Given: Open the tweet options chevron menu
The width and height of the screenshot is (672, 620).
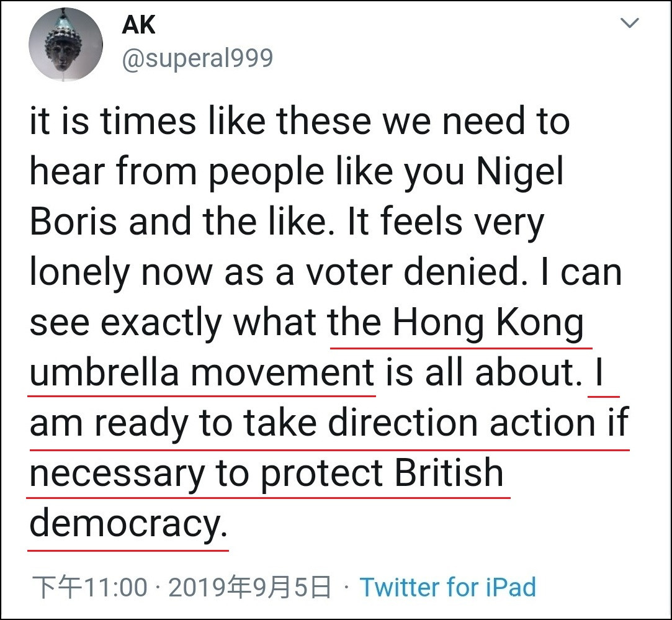Looking at the screenshot, I should click(630, 24).
